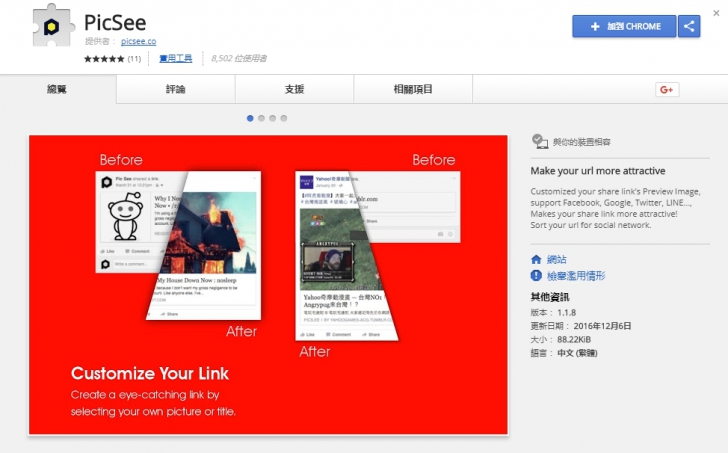Open the 檢舉濫用情形 report link
Image resolution: width=728 pixels, height=453 pixels.
click(x=576, y=276)
